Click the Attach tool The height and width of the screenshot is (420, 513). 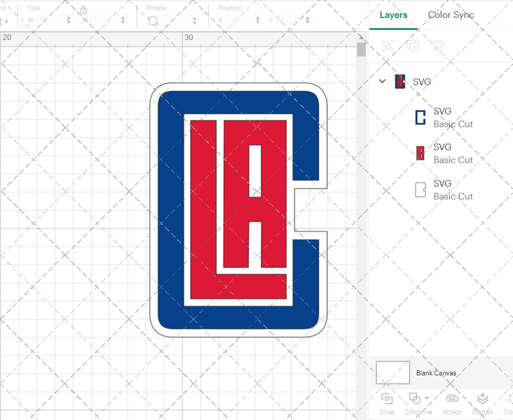[x=452, y=404]
